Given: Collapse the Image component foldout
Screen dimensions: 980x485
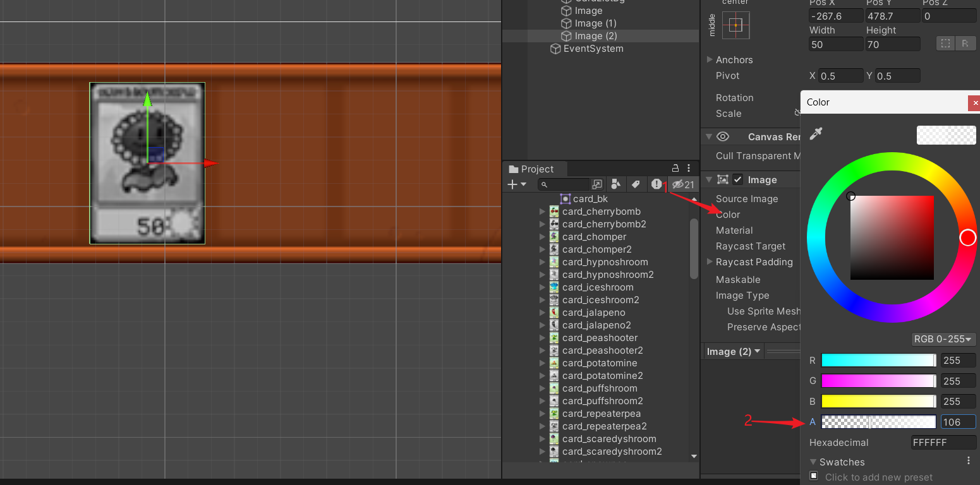Looking at the screenshot, I should [709, 180].
